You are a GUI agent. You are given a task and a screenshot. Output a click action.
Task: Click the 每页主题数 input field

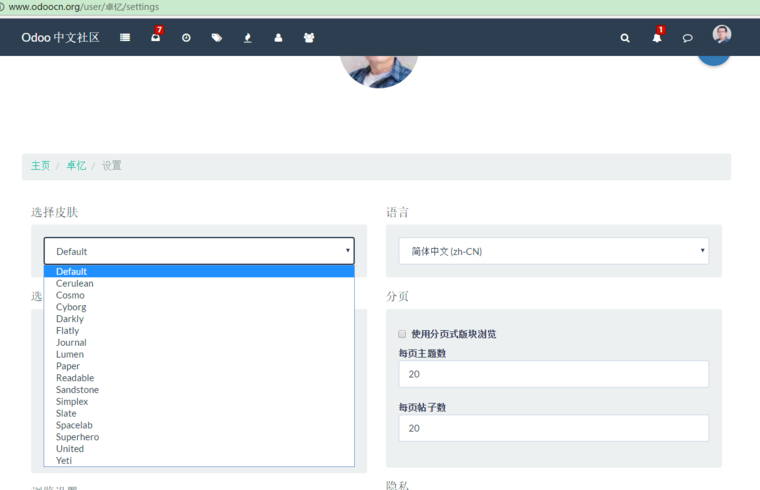pos(553,374)
